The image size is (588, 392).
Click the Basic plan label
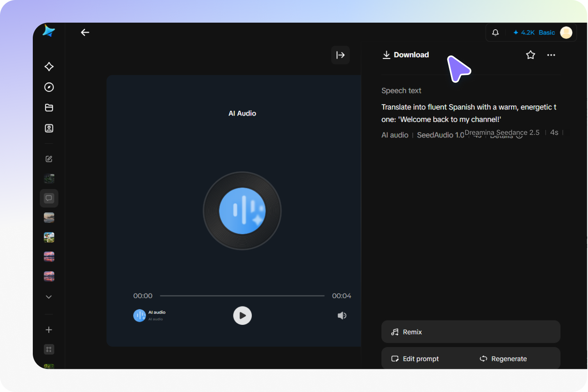(x=547, y=33)
